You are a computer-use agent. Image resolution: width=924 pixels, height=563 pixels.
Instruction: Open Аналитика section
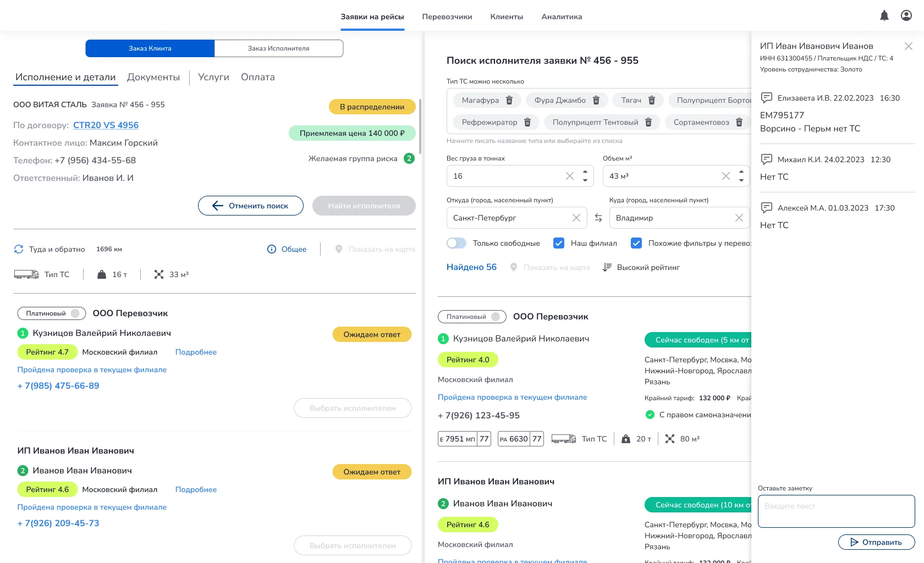(x=562, y=16)
